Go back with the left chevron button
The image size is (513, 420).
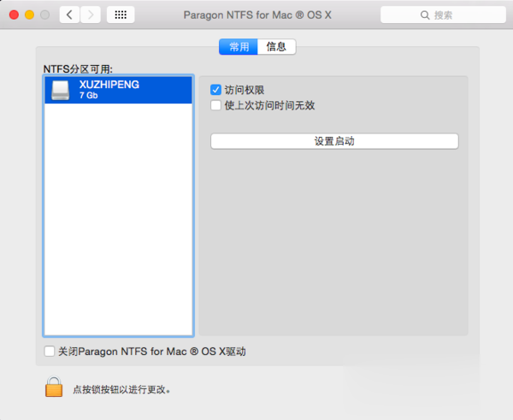[69, 15]
